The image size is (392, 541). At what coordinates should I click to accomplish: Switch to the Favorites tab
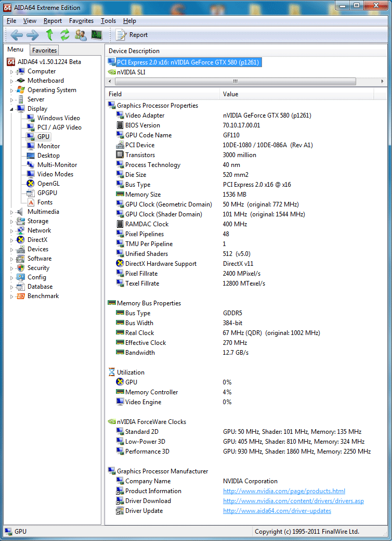click(44, 50)
